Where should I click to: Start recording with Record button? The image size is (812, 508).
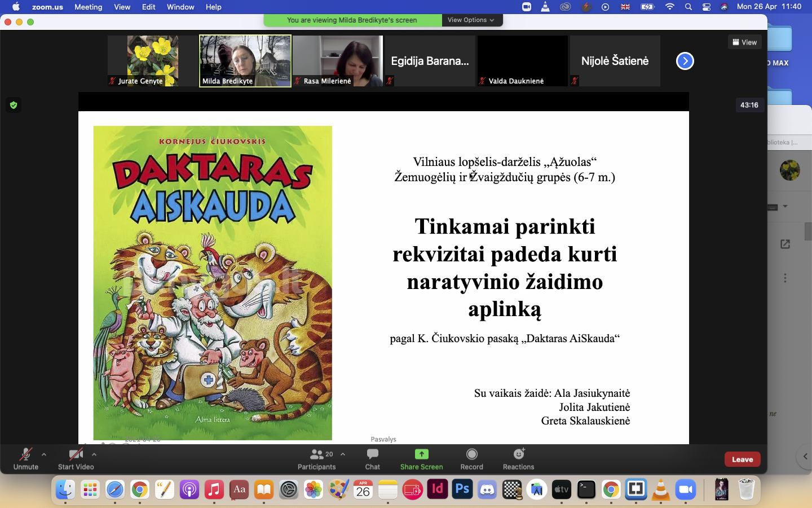tap(472, 459)
